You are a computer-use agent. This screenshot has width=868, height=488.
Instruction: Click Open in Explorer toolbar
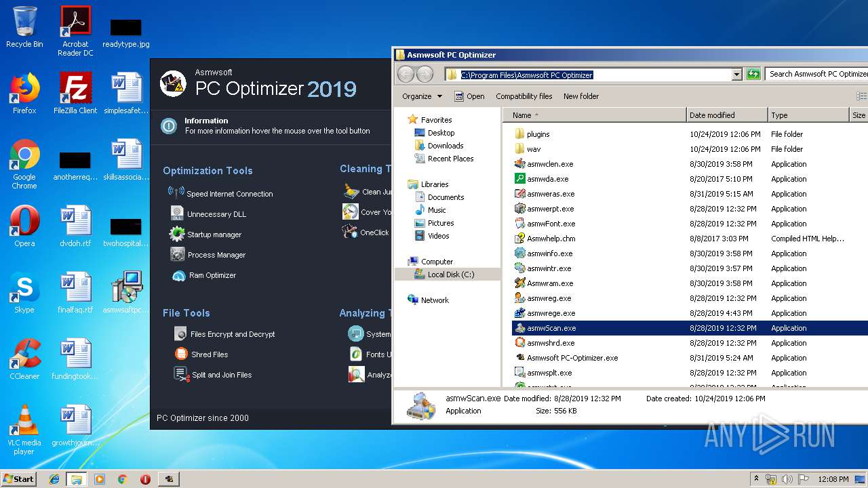[469, 96]
